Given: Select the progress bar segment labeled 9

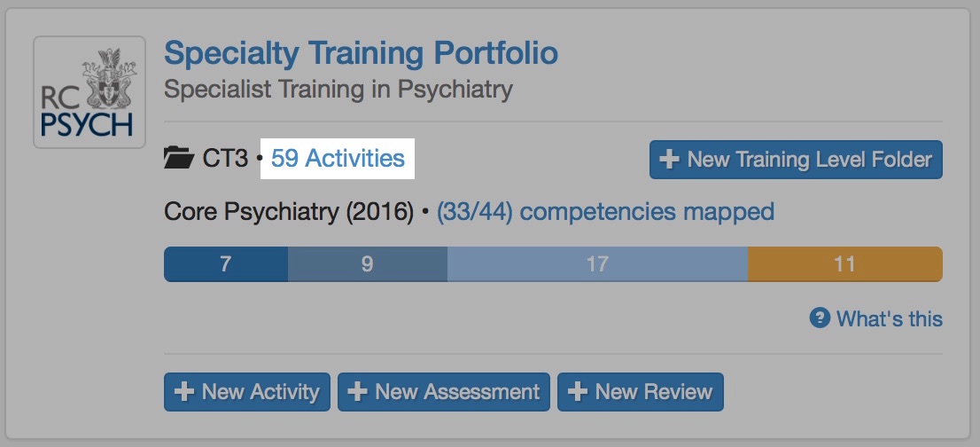Looking at the screenshot, I should [367, 264].
